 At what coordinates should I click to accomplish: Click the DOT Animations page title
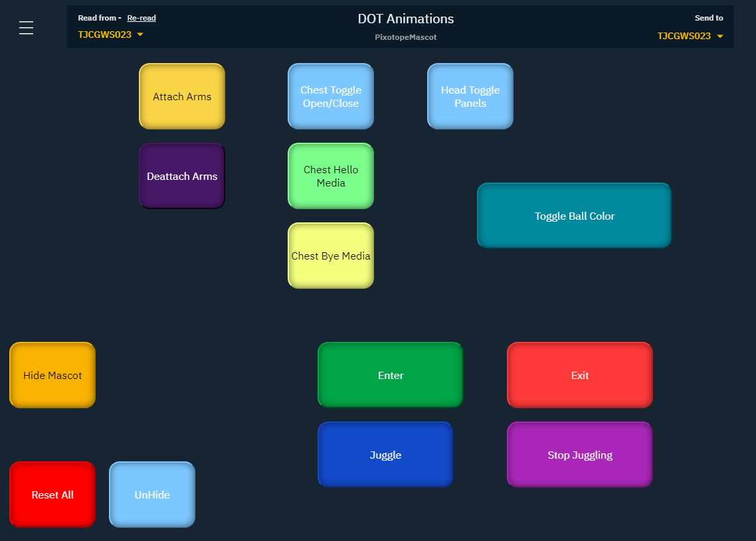(x=406, y=19)
